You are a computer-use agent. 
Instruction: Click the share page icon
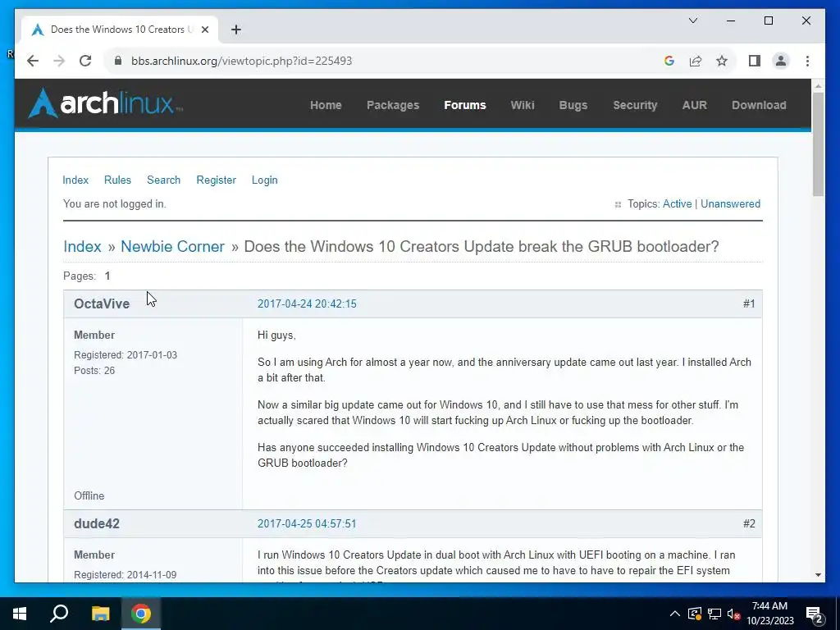pyautogui.click(x=696, y=61)
